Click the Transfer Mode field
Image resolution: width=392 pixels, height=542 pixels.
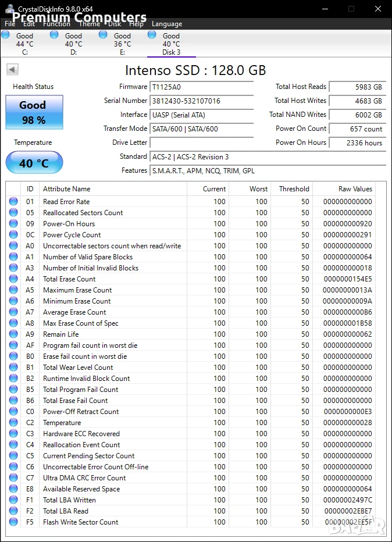click(x=202, y=129)
